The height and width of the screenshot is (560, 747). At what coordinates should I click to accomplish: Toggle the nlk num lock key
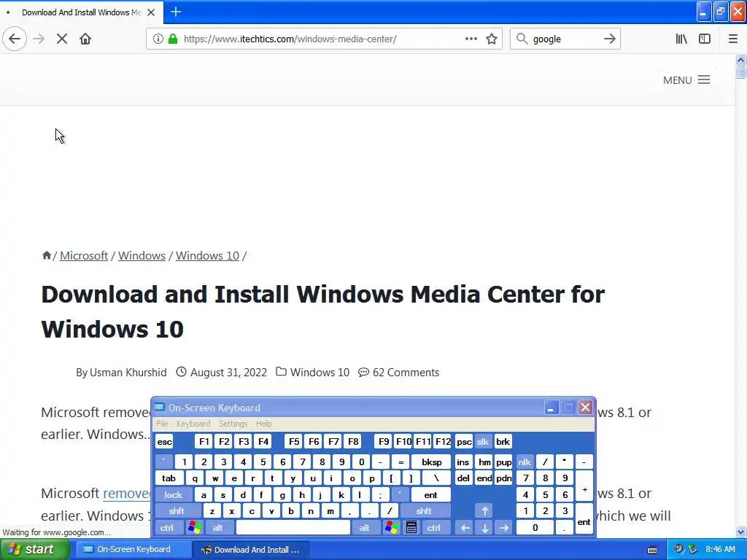[525, 462]
